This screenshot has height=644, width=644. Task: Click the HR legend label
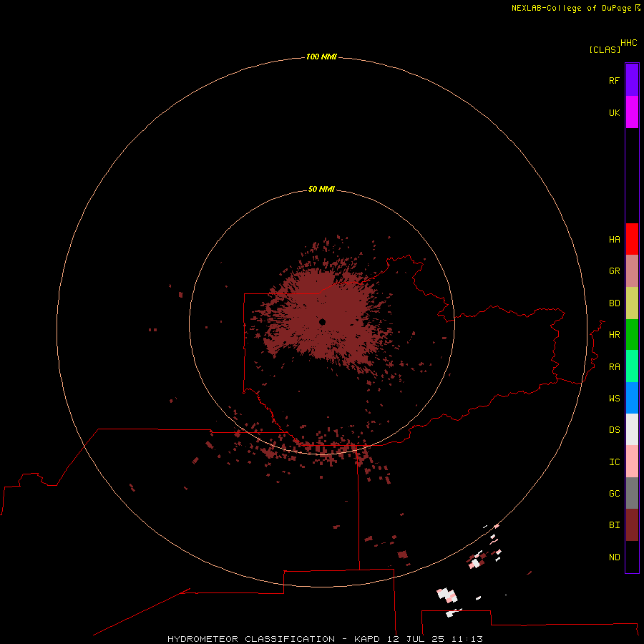[614, 335]
